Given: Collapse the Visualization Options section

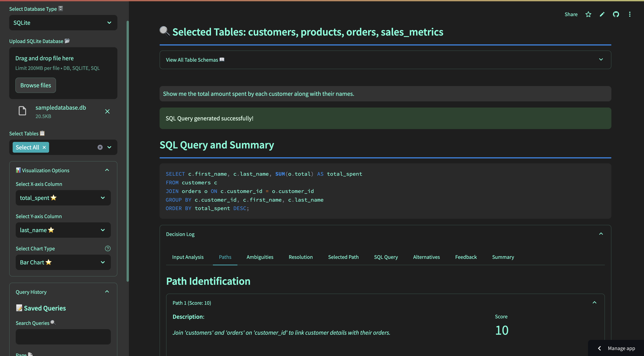Looking at the screenshot, I should click(107, 170).
